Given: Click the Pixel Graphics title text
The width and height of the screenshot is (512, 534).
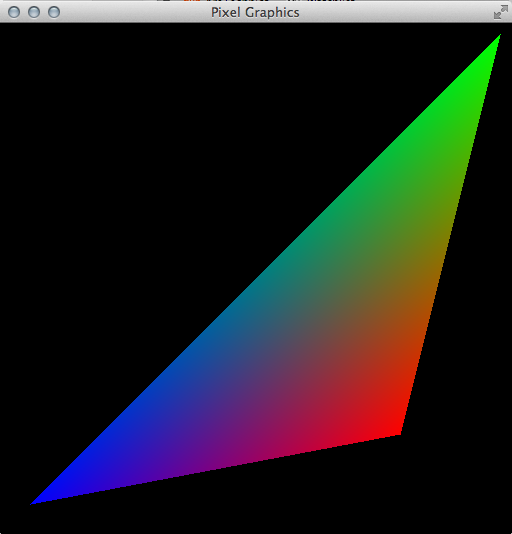Looking at the screenshot, I should tap(255, 13).
